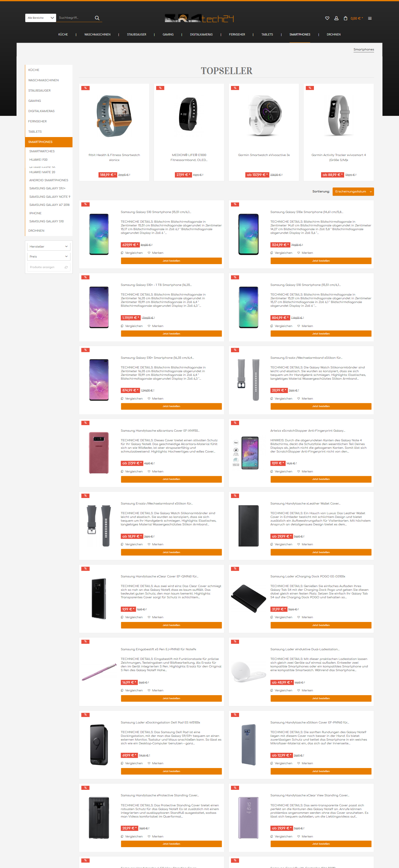This screenshot has width=399, height=868.
Task: Open the hamburger menu icon
Action: pos(370,18)
